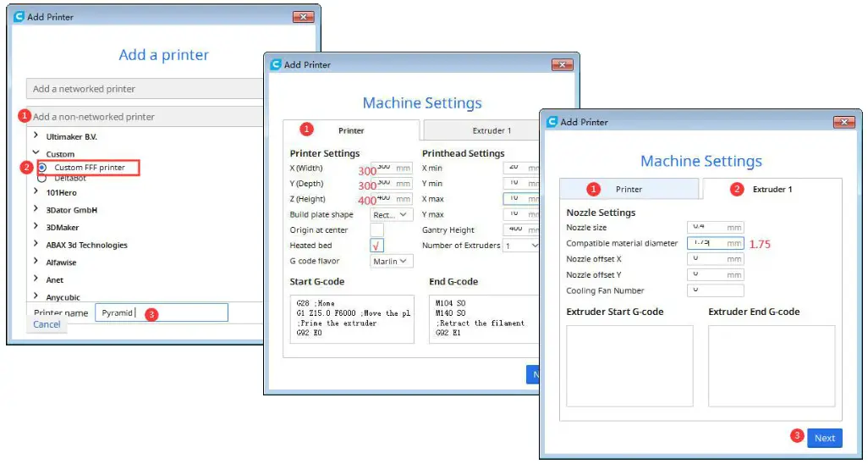Switch to Printer tab in middle window
Viewport: 868px width, 464px height.
351,130
